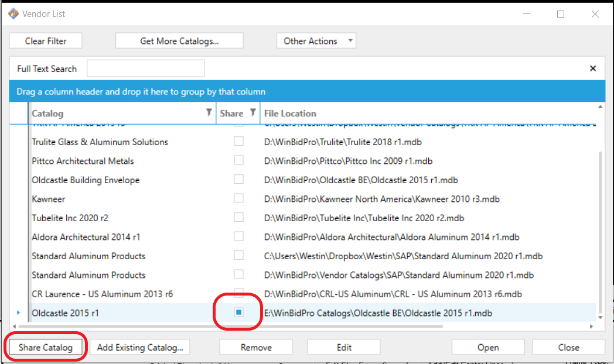The width and height of the screenshot is (614, 364).
Task: Remove the selected catalog
Action: tap(256, 347)
